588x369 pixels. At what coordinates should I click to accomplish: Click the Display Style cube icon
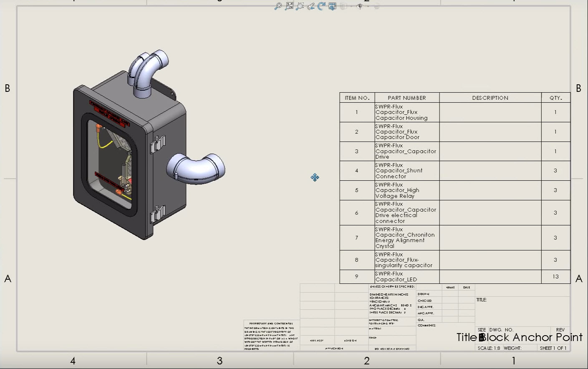343,6
